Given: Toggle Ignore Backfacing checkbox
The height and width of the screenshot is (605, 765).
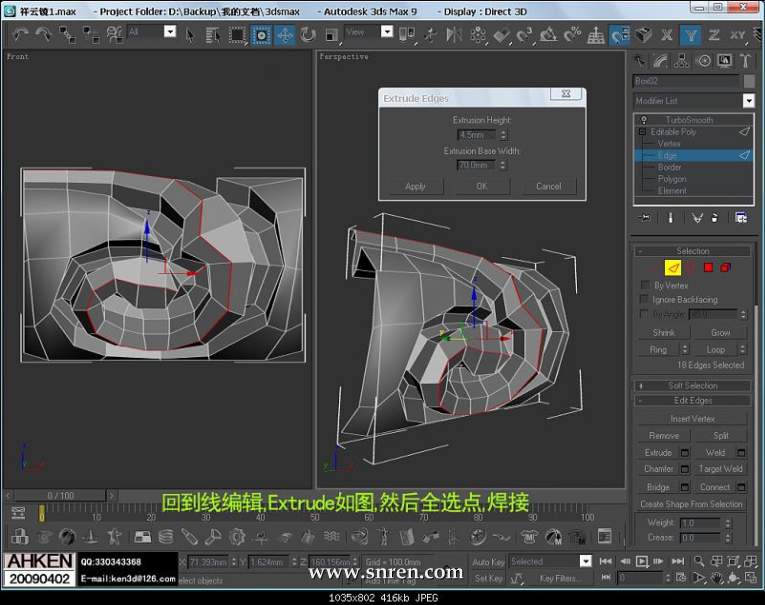Looking at the screenshot, I should click(645, 299).
